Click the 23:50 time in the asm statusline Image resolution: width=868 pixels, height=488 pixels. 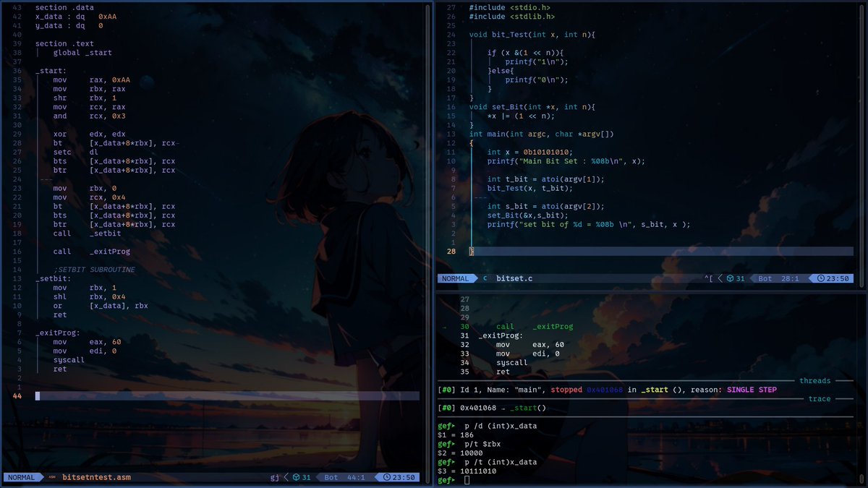(x=404, y=477)
